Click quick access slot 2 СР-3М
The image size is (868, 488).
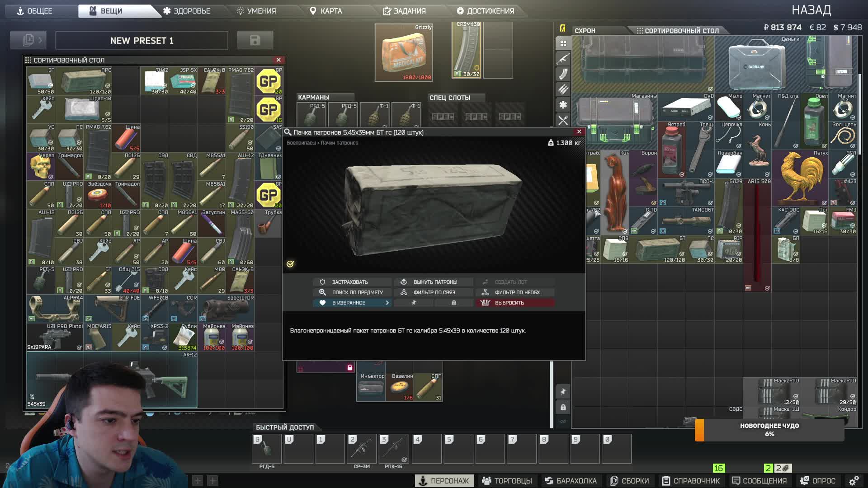click(x=362, y=449)
